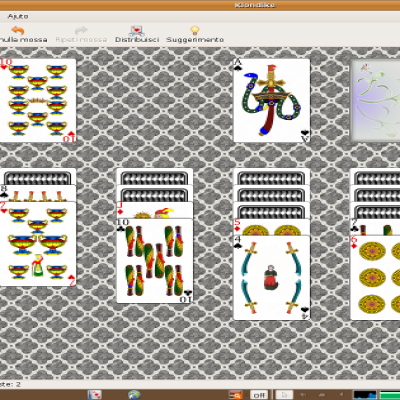Select the 10 of cups card in waste
Screen dimensions: 400x400
(x=38, y=101)
